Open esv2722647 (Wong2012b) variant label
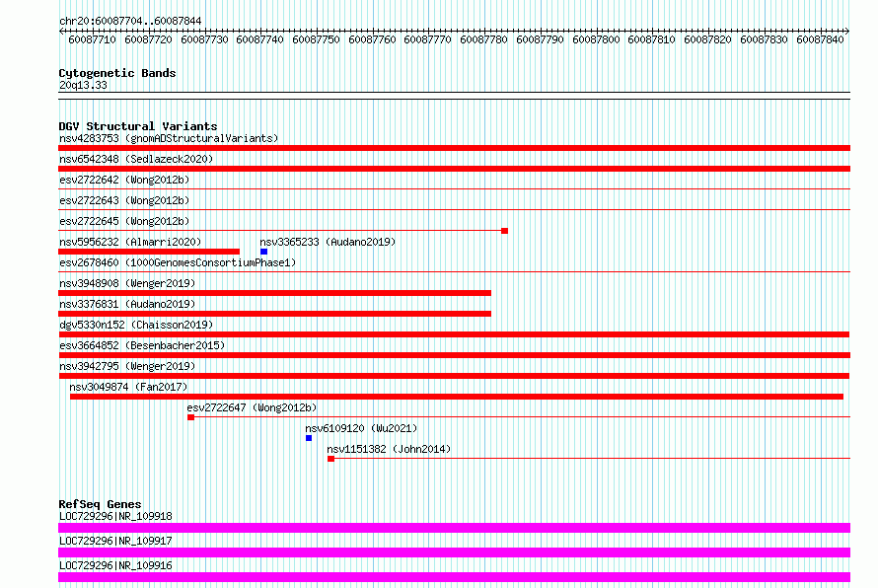 [x=252, y=407]
